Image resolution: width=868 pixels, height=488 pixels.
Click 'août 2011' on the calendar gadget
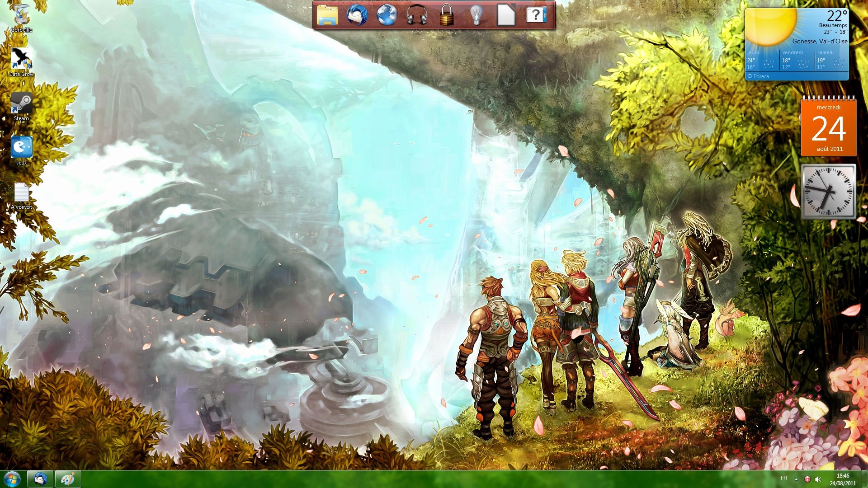pyautogui.click(x=830, y=149)
